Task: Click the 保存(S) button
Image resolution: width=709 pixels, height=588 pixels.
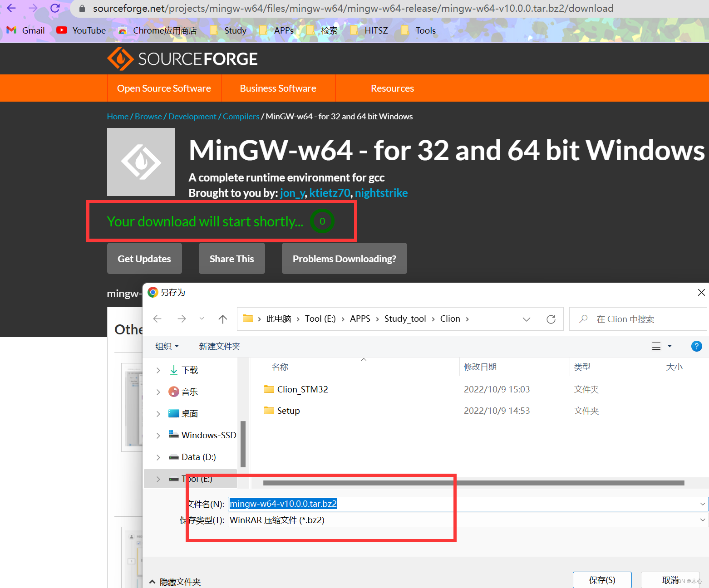Action: 602,580
